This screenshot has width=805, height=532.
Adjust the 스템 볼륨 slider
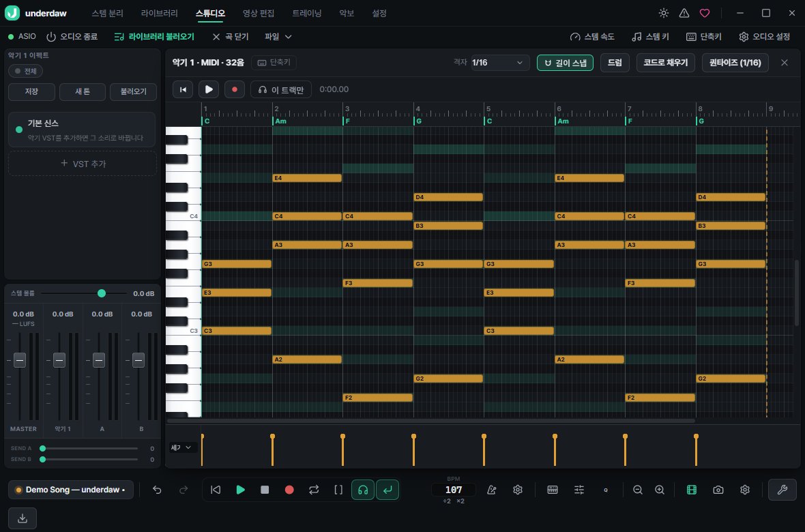tap(83, 293)
